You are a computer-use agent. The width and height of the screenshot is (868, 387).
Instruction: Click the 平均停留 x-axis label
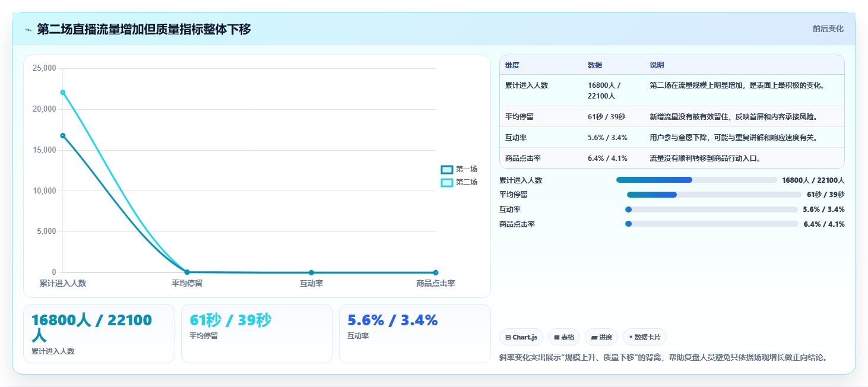click(x=187, y=283)
